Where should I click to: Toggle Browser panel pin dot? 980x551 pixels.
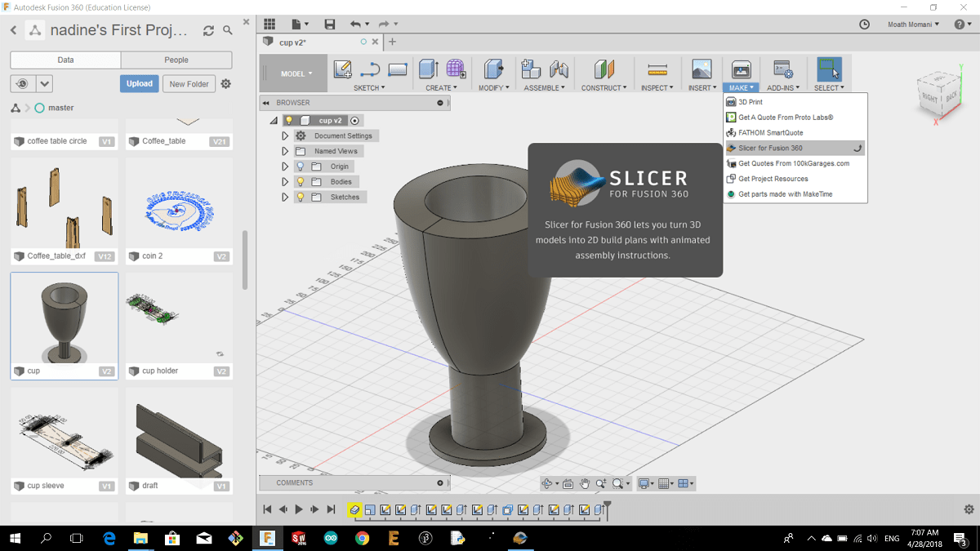tap(440, 103)
